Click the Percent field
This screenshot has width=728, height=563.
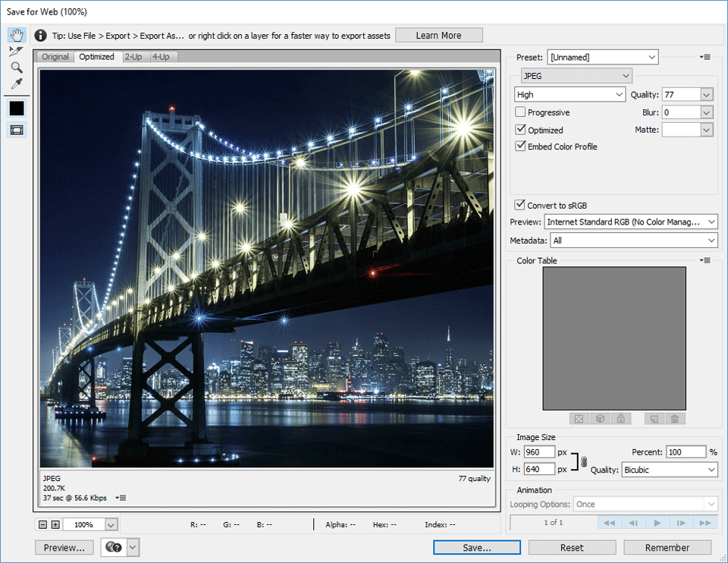(686, 452)
